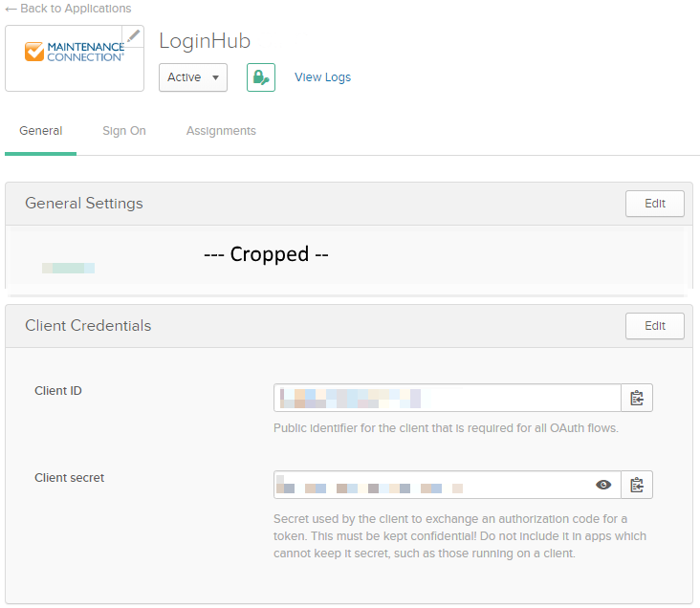Click the Maintenance Connection logo thumbnail
Screen dimensions: 700x608
[75, 58]
